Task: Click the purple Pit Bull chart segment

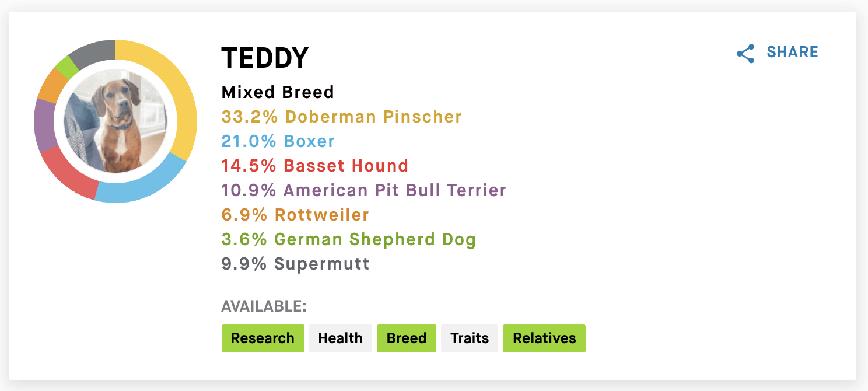Action: click(x=44, y=125)
